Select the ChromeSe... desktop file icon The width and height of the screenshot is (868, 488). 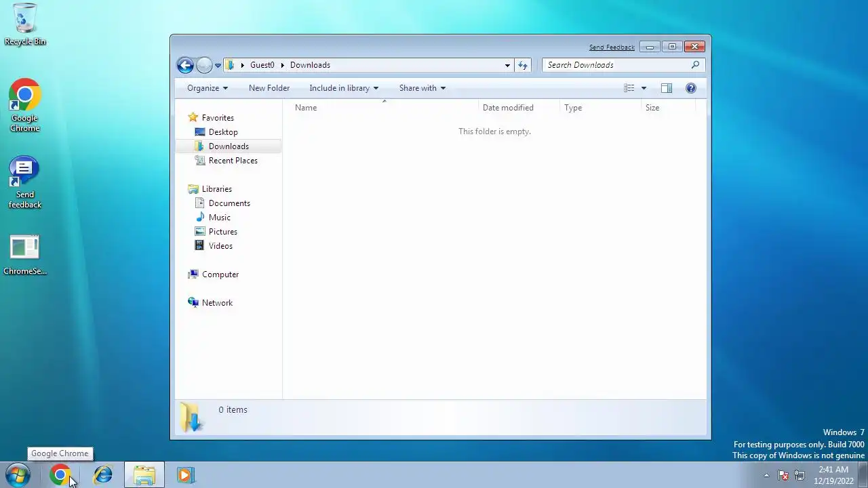25,256
